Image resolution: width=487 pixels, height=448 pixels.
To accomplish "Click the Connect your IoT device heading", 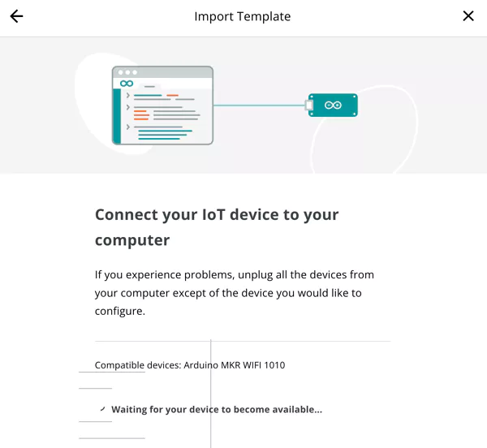I will pos(217,227).
